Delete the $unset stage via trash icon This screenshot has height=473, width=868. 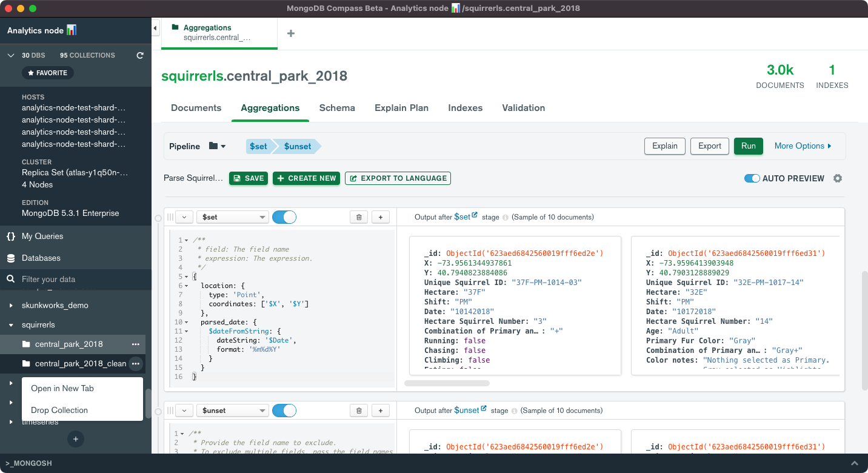point(359,411)
